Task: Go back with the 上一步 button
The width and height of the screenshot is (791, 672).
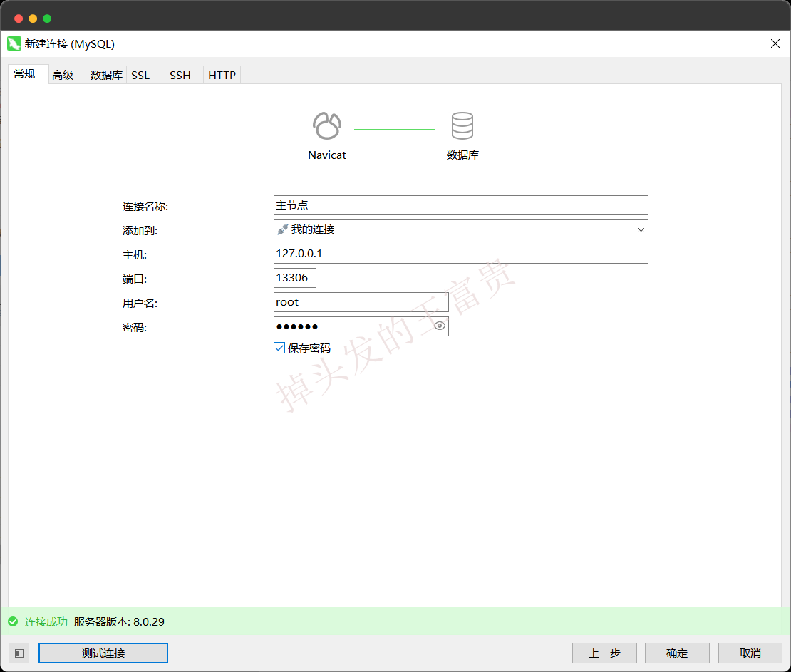Action: coord(604,653)
